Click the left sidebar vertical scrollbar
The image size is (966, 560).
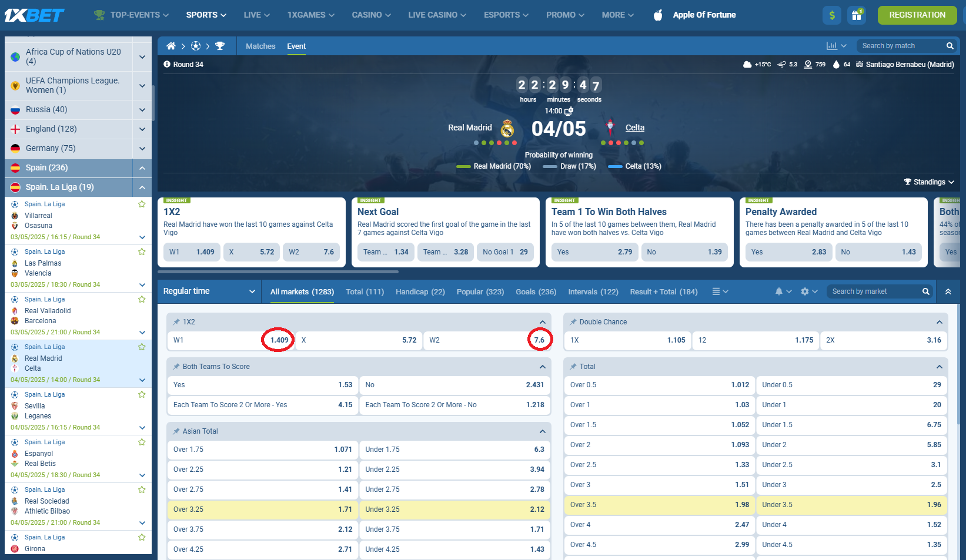point(153,103)
